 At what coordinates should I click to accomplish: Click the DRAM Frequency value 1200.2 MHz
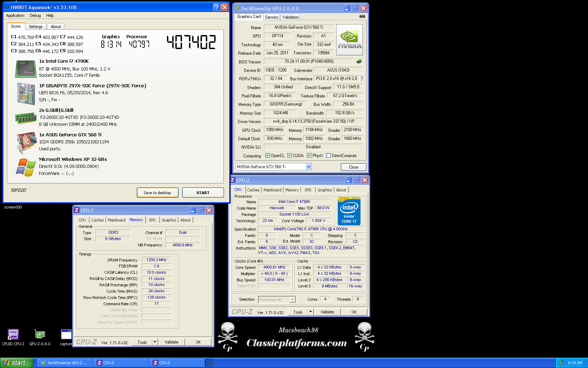point(156,260)
